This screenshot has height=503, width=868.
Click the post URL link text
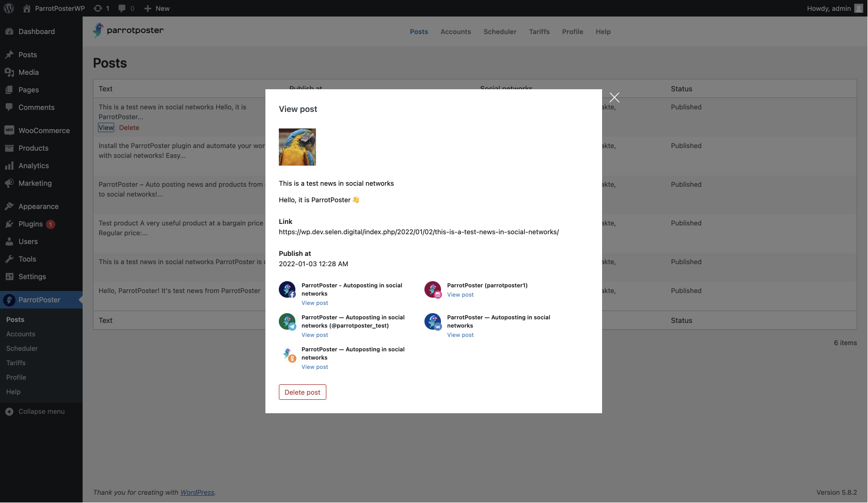(419, 232)
